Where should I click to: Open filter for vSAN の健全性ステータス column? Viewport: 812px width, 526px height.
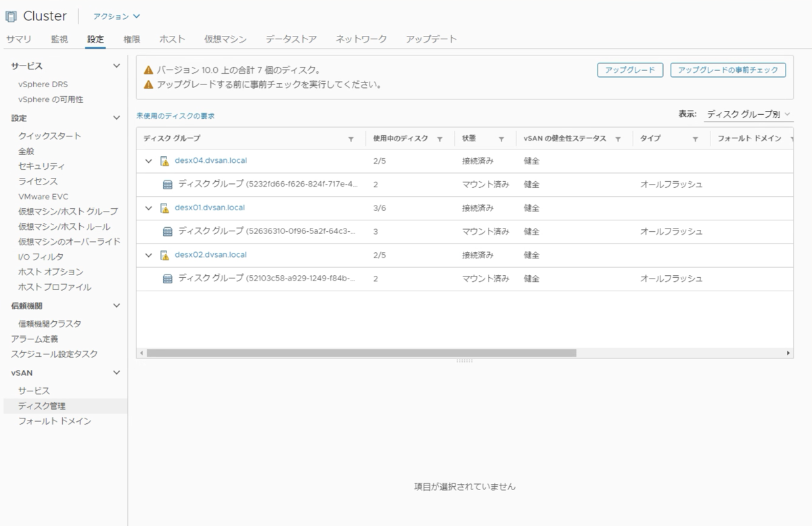pyautogui.click(x=618, y=139)
